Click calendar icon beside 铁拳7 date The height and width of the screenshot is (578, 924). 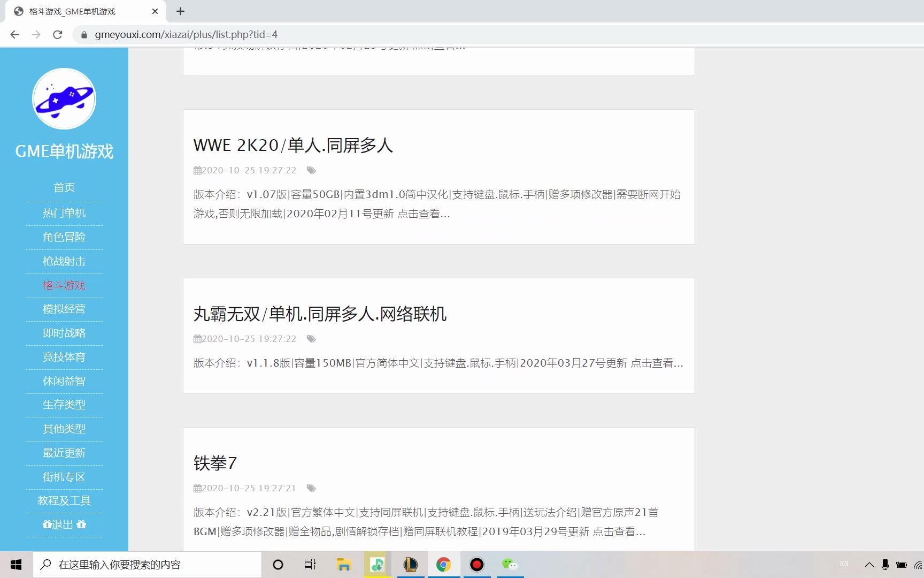[197, 488]
